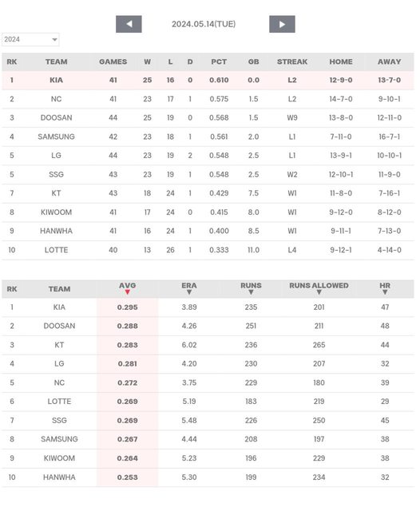Click the AWAY column header
Image resolution: width=420 pixels, height=511 pixels.
coord(390,62)
